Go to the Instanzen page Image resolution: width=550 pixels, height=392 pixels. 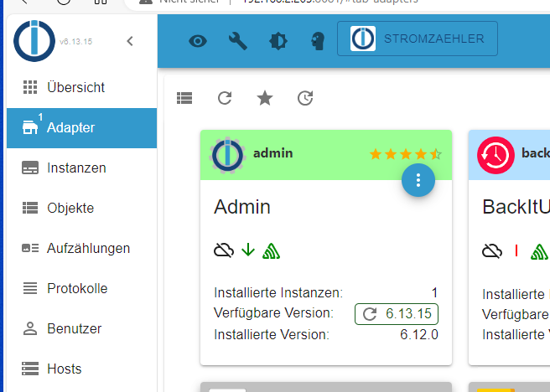click(81, 168)
